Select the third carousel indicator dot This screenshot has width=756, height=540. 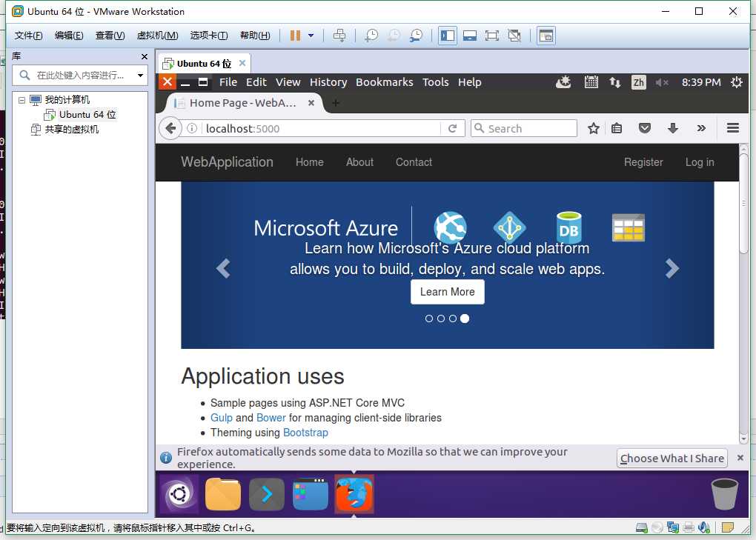tap(453, 319)
